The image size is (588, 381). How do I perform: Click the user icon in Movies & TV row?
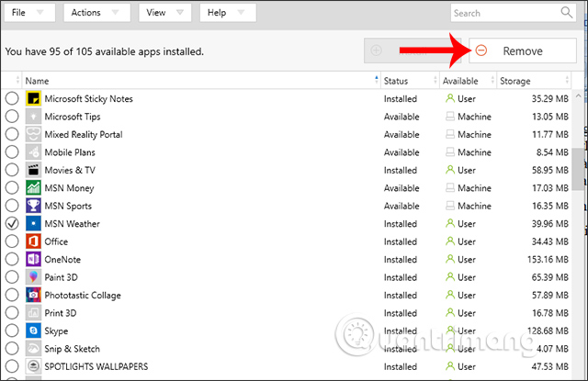click(450, 170)
